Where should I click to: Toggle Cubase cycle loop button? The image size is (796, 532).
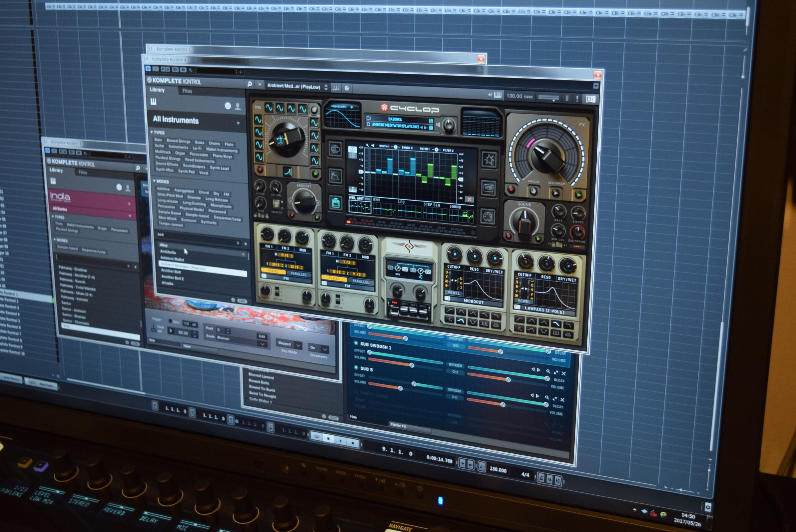(x=317, y=437)
